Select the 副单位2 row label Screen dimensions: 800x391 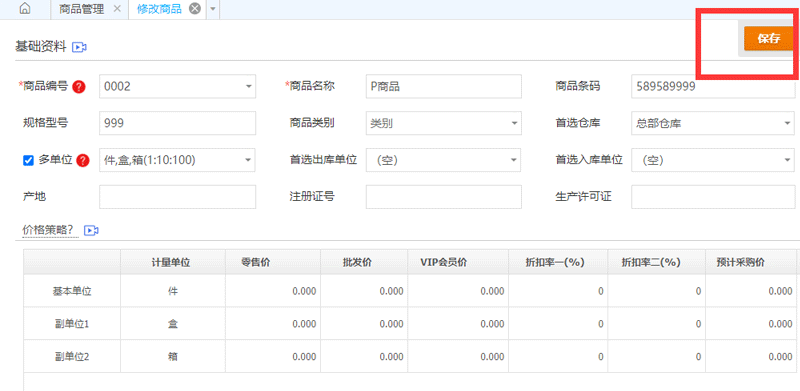coord(72,356)
